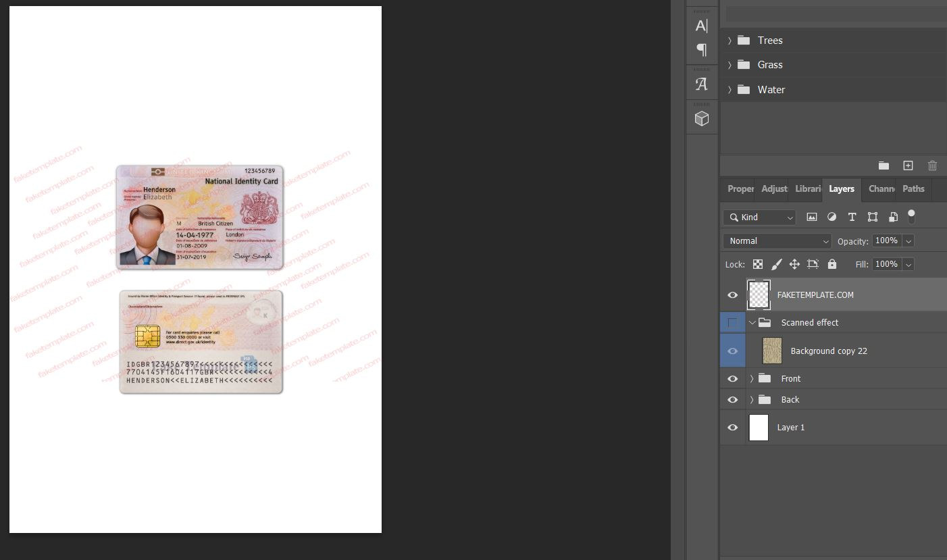Hide the Front group
This screenshot has width=947, height=560.
(732, 378)
